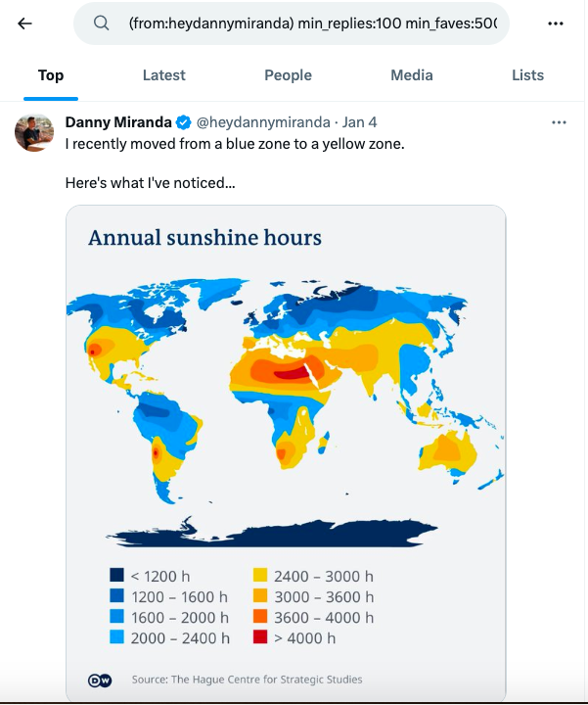This screenshot has height=705, width=588.
Task: Open the tweet's more options menu
Action: [x=559, y=122]
